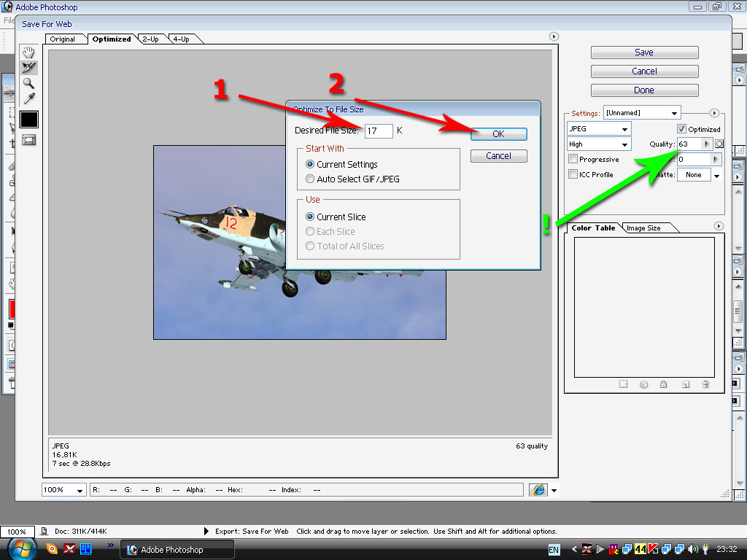The image size is (747, 560).
Task: Select Auto Select GIF/JPEG radio button
Action: tap(310, 179)
